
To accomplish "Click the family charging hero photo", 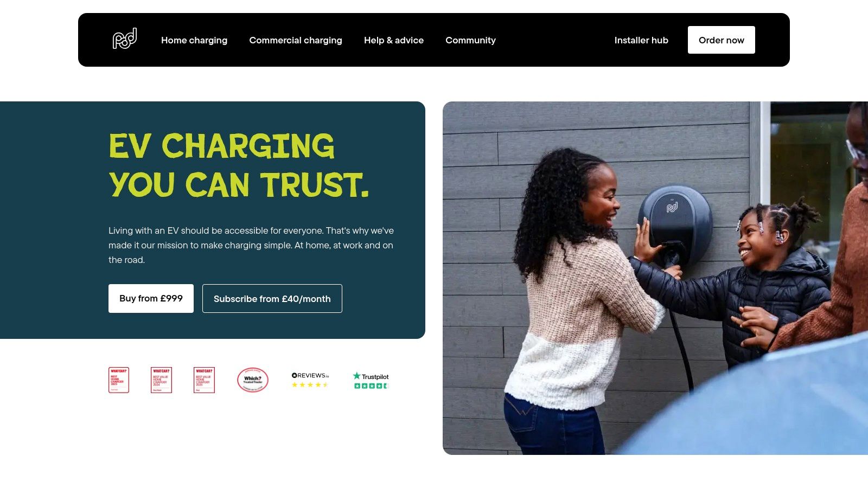I will click(x=655, y=278).
